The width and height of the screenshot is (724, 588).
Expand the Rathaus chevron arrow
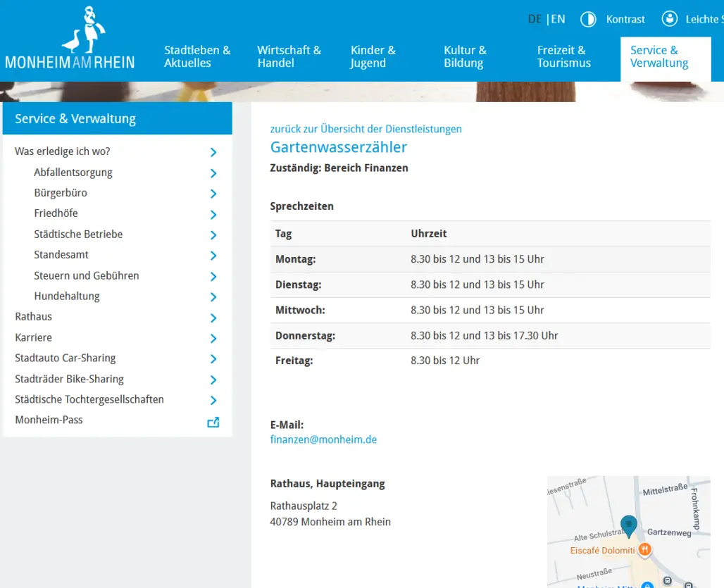coord(213,318)
